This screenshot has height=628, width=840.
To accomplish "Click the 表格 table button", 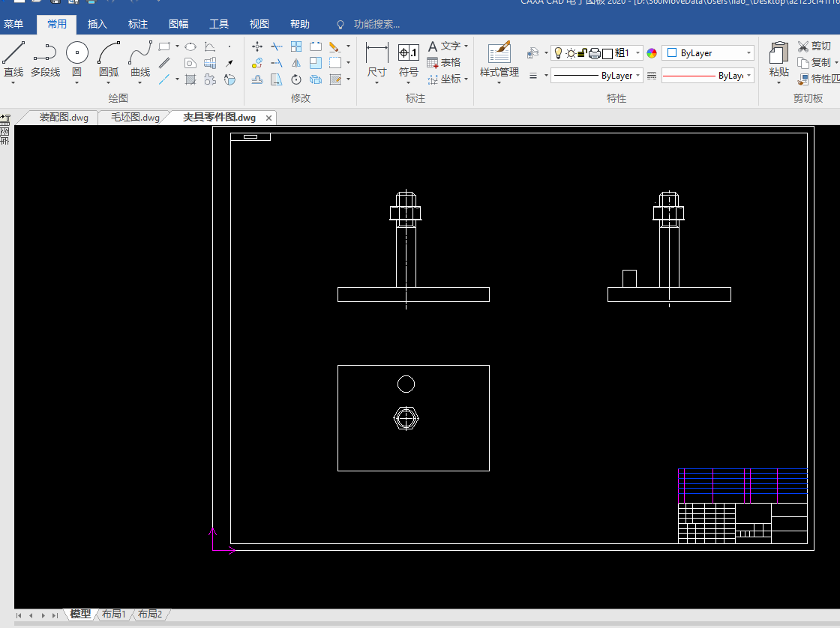I will click(x=444, y=63).
